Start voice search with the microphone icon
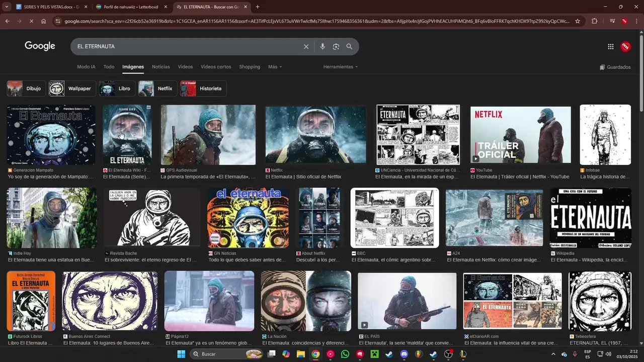The image size is (644, 362). click(323, 46)
